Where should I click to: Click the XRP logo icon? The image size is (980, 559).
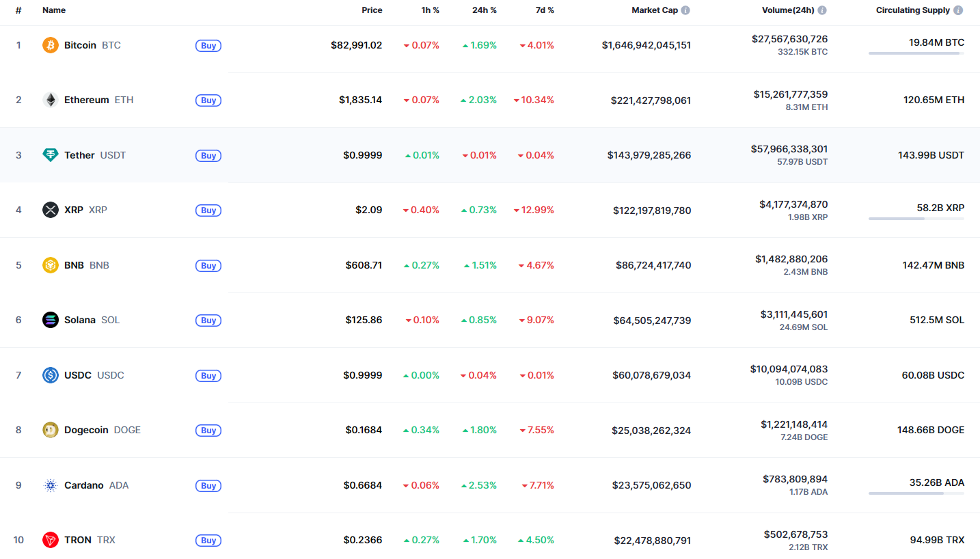(x=51, y=210)
